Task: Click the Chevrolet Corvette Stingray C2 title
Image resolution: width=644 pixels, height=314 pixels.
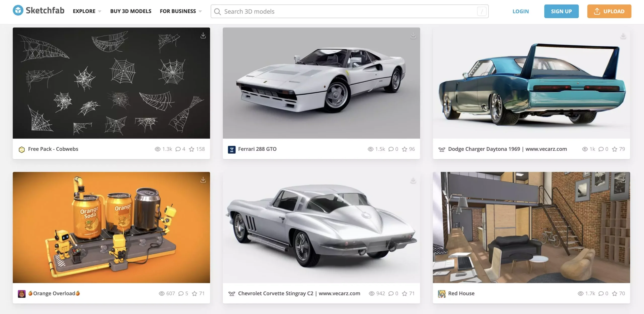Action: pos(299,293)
